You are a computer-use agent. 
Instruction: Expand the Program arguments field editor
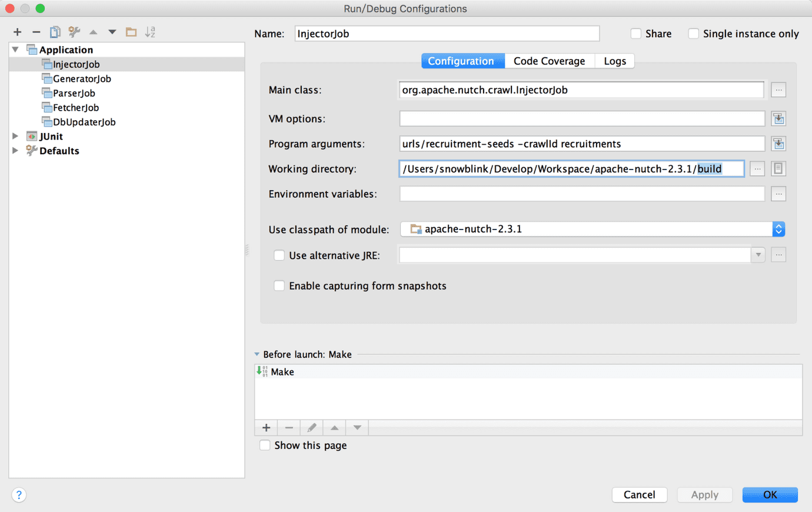778,144
